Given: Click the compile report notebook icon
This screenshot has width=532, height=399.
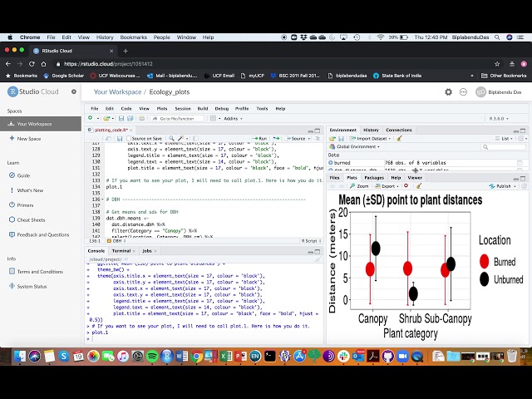Looking at the screenshot, I should [196, 139].
